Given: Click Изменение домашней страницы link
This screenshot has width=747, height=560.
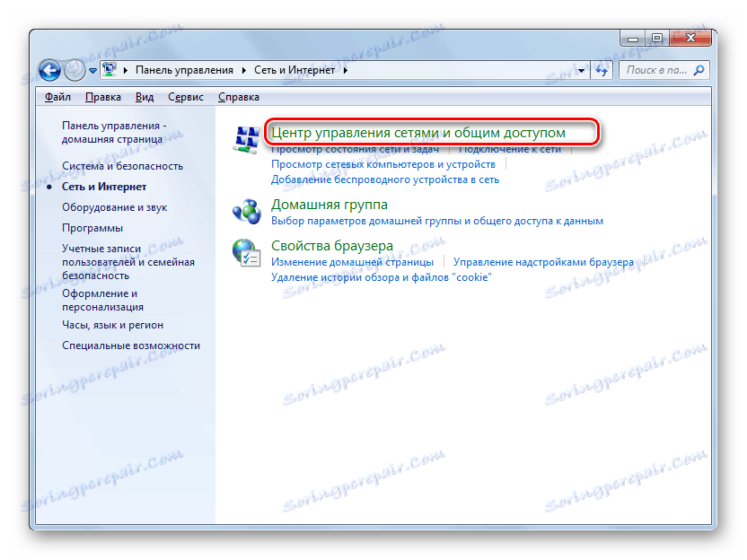Looking at the screenshot, I should 352,262.
